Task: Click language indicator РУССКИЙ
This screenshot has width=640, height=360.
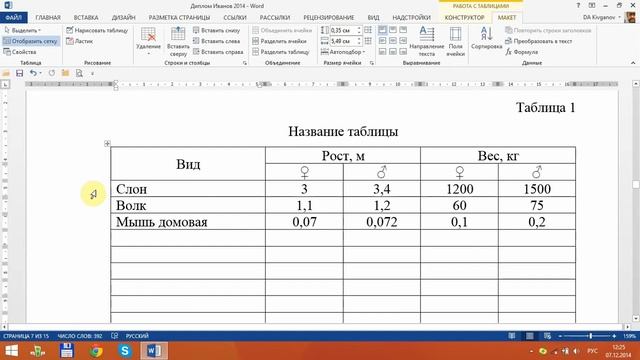Action: [137, 336]
